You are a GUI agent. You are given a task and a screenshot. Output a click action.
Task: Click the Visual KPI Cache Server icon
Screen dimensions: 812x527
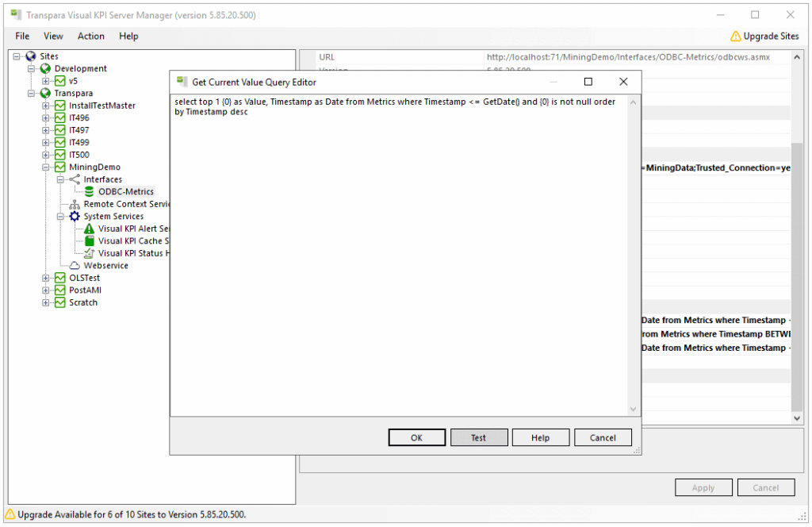click(x=90, y=240)
